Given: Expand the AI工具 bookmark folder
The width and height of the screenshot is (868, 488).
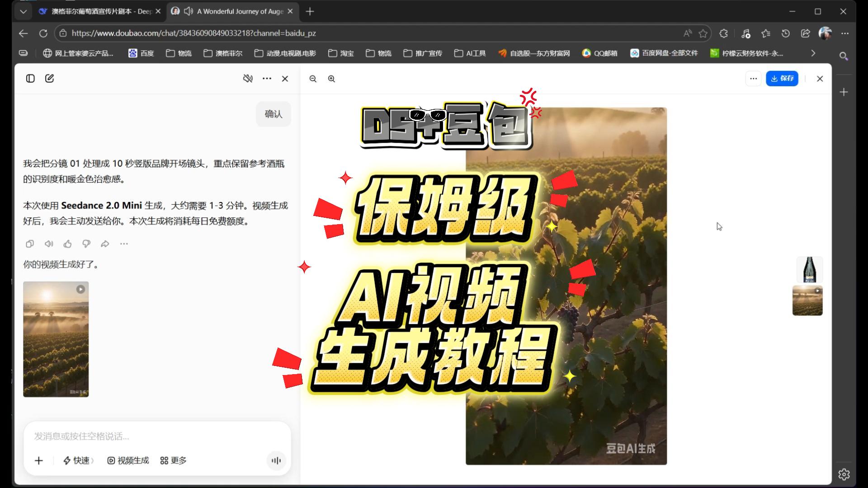Looking at the screenshot, I should pyautogui.click(x=470, y=53).
